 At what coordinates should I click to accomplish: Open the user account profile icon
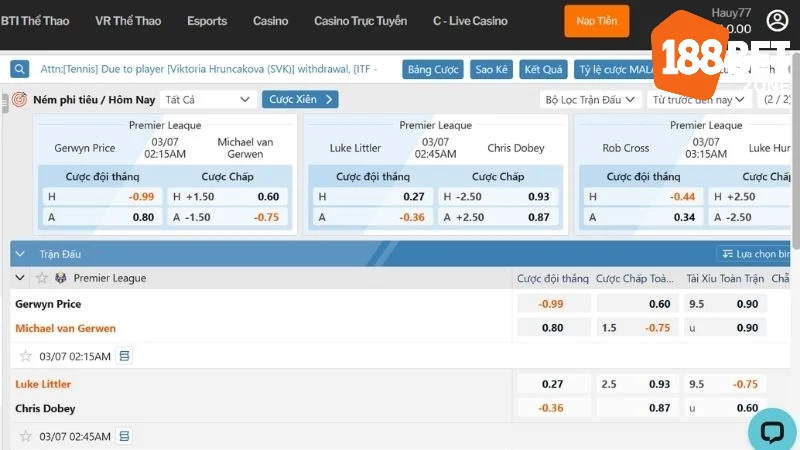coord(777,21)
